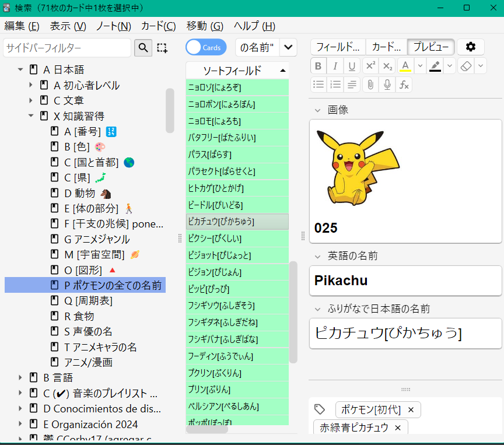The height and width of the screenshot is (445, 504).
Task: Select the C [国と首都] deck
Action: [85, 162]
